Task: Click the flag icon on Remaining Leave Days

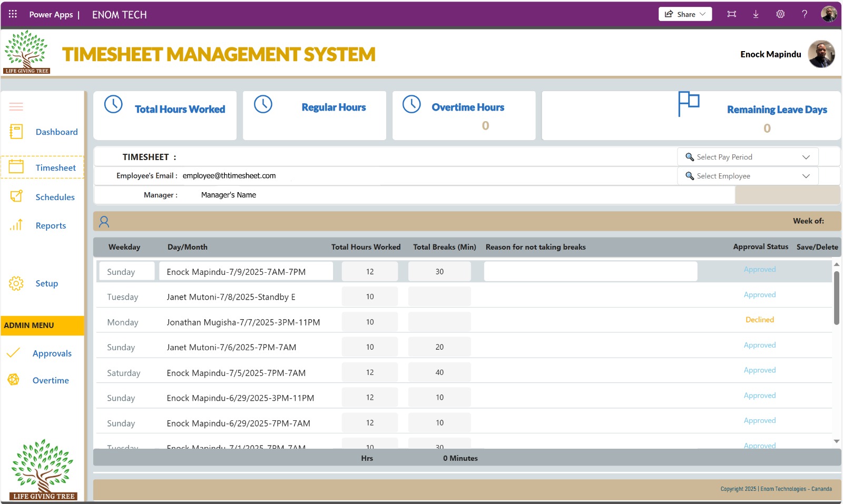Action: click(x=689, y=104)
